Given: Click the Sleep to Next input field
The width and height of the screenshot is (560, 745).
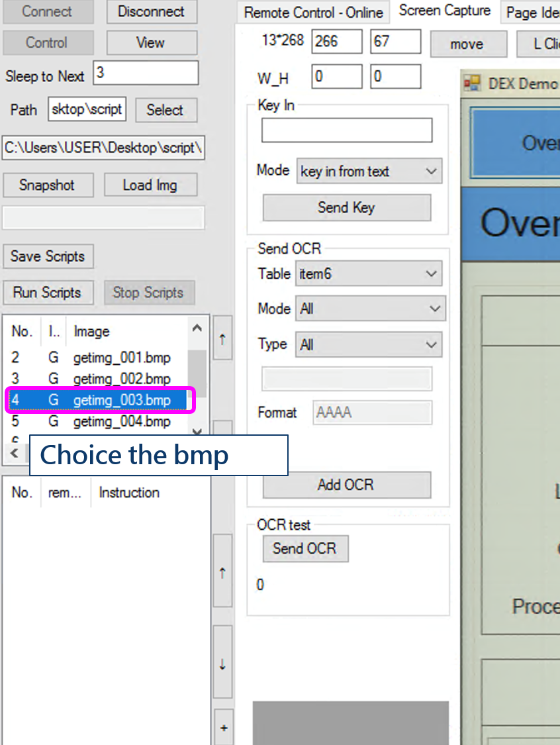Looking at the screenshot, I should (146, 74).
